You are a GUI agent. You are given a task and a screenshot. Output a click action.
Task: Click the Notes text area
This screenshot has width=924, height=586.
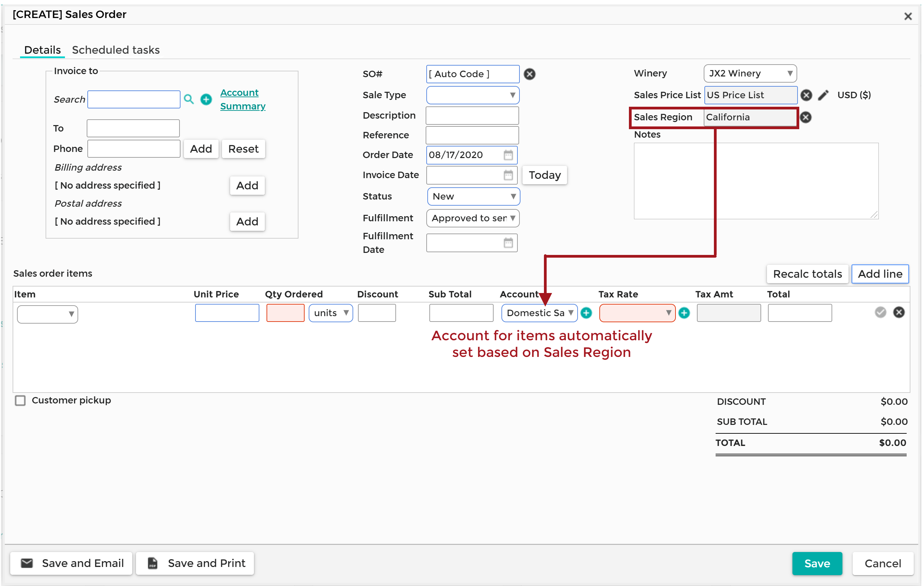(x=756, y=181)
